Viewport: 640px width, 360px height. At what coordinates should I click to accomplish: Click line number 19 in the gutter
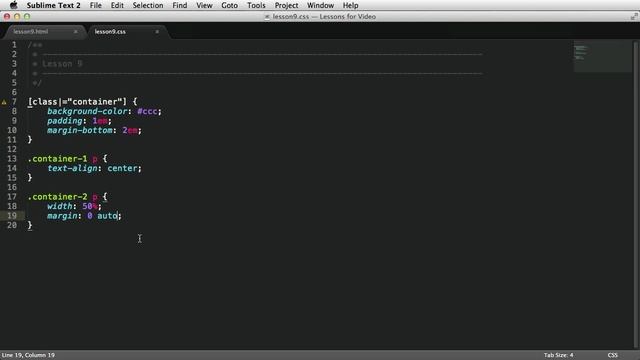[x=12, y=216]
